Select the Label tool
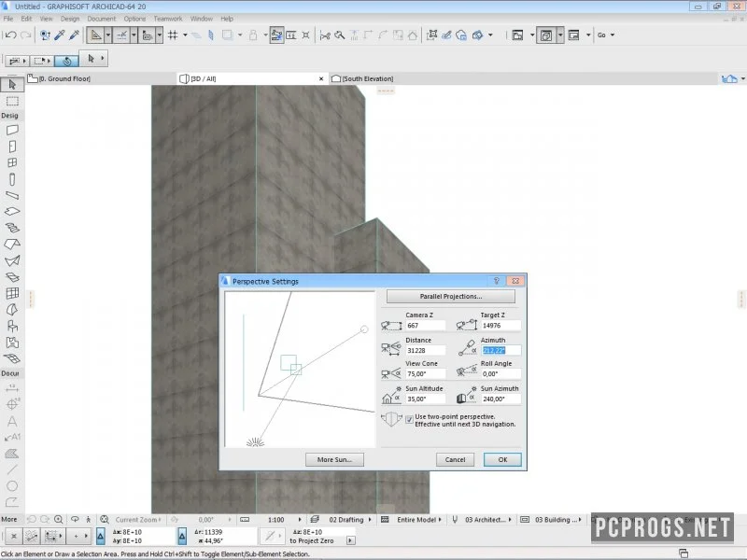747x560 pixels. point(12,437)
